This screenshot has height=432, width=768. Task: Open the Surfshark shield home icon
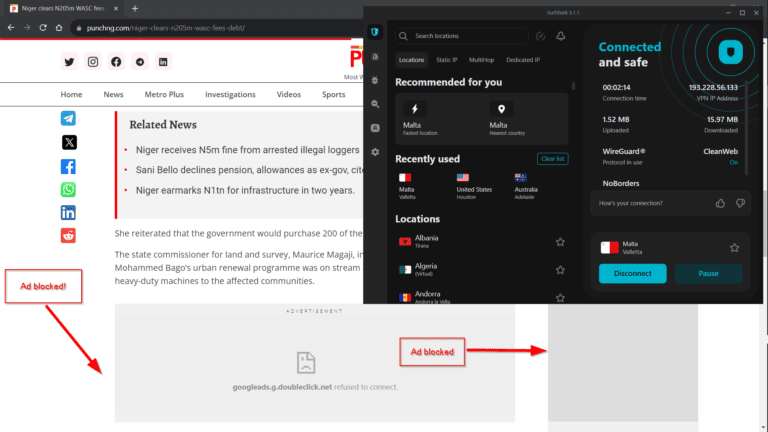coord(375,32)
